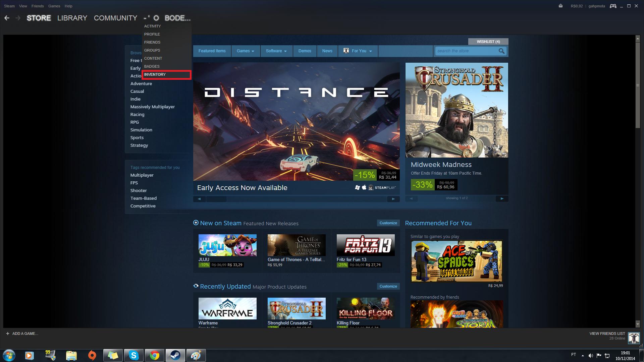
Task: Click the store search magnifier icon
Action: (501, 51)
